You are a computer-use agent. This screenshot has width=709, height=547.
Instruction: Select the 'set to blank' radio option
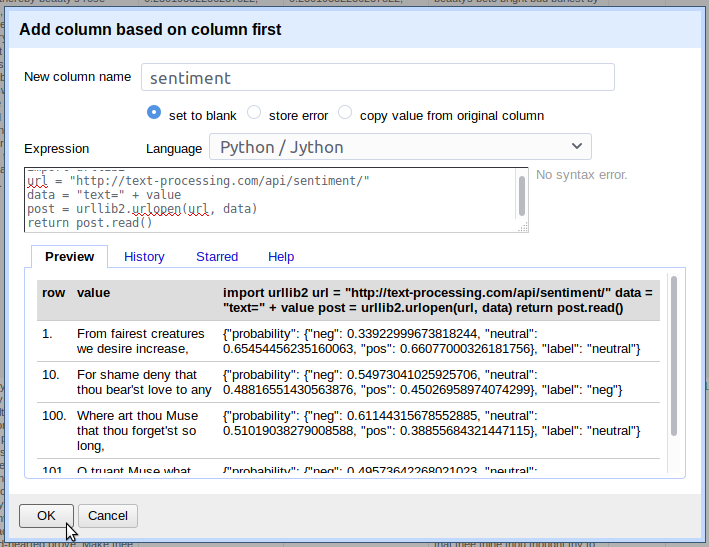(154, 114)
